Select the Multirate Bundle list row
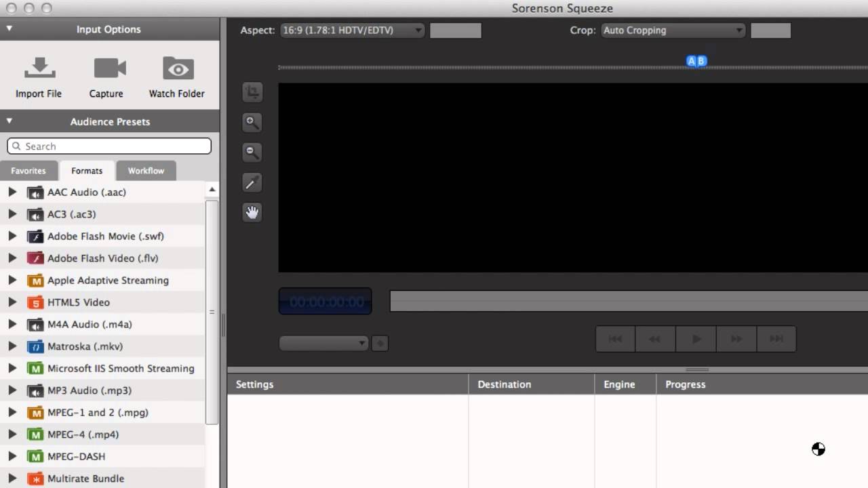 102,479
